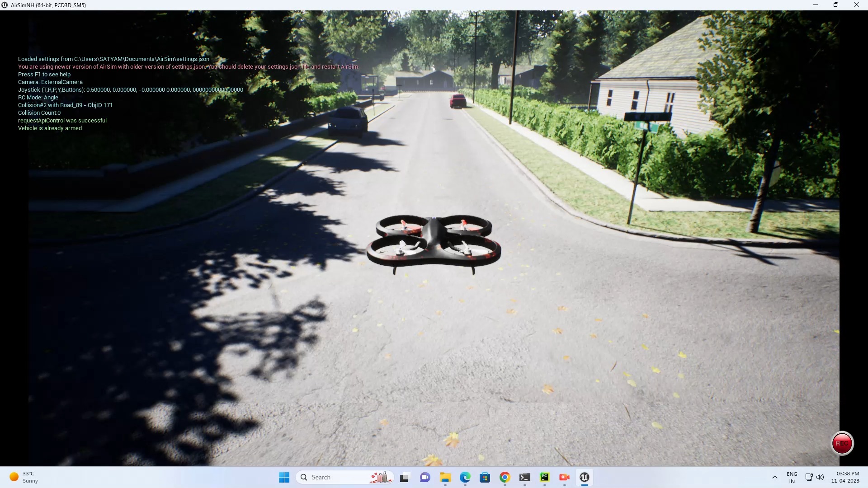Viewport: 868px width, 488px height.
Task: Open the Start menu
Action: tap(283, 477)
